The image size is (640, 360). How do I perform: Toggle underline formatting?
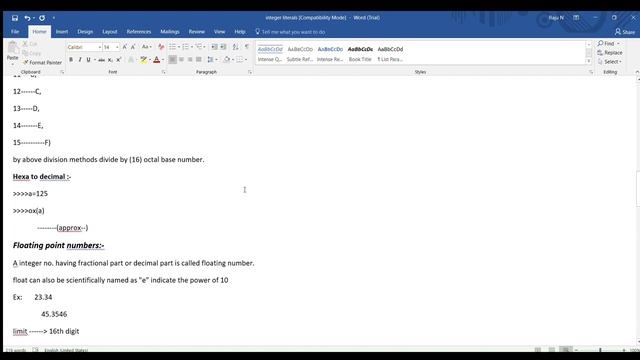[88, 60]
